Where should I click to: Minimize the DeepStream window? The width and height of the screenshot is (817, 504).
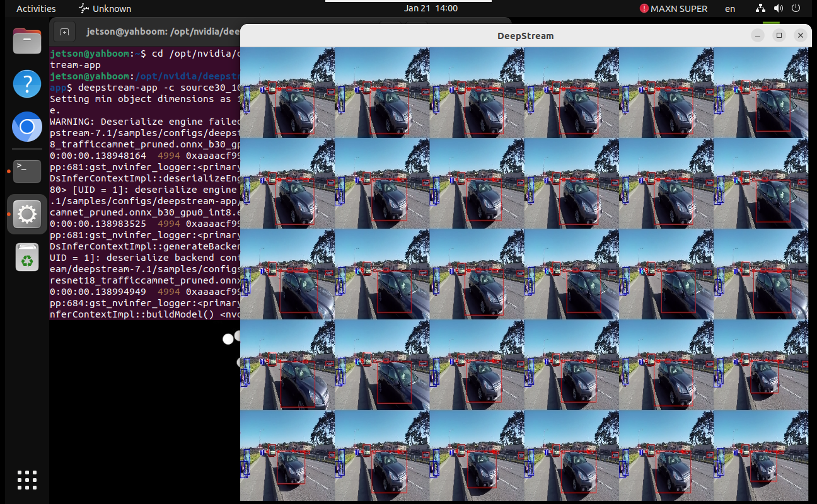(758, 36)
